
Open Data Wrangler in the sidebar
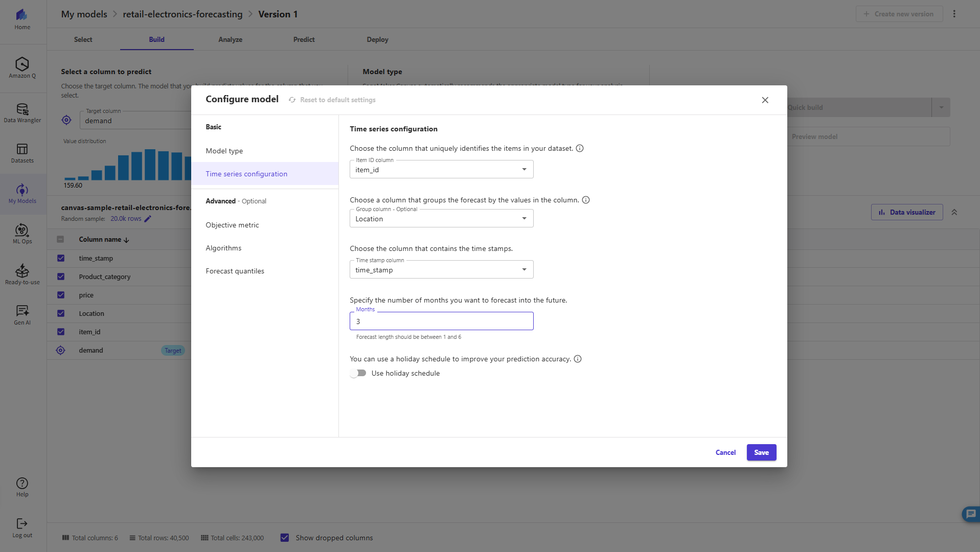coord(22,113)
